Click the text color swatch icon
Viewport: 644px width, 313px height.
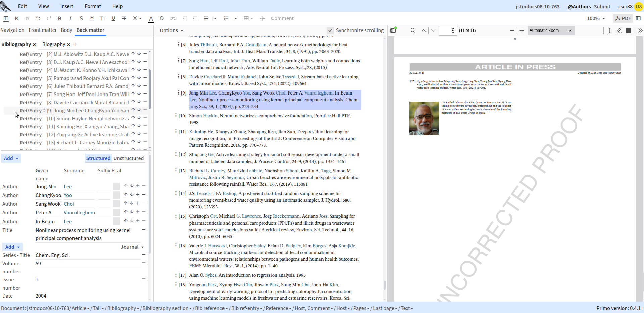tap(151, 19)
